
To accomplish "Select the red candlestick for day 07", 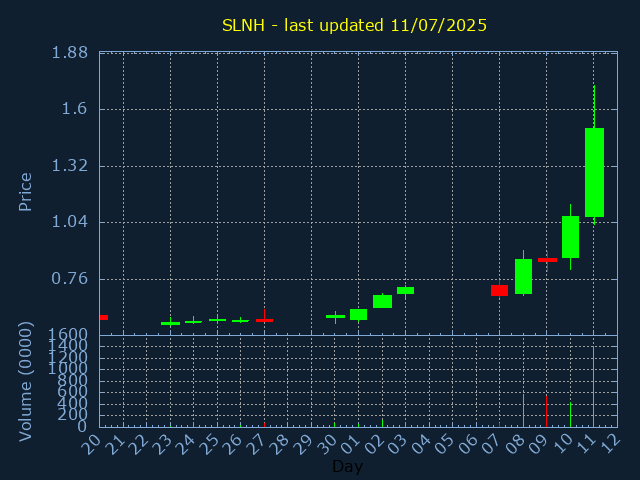I will click(x=499, y=290).
